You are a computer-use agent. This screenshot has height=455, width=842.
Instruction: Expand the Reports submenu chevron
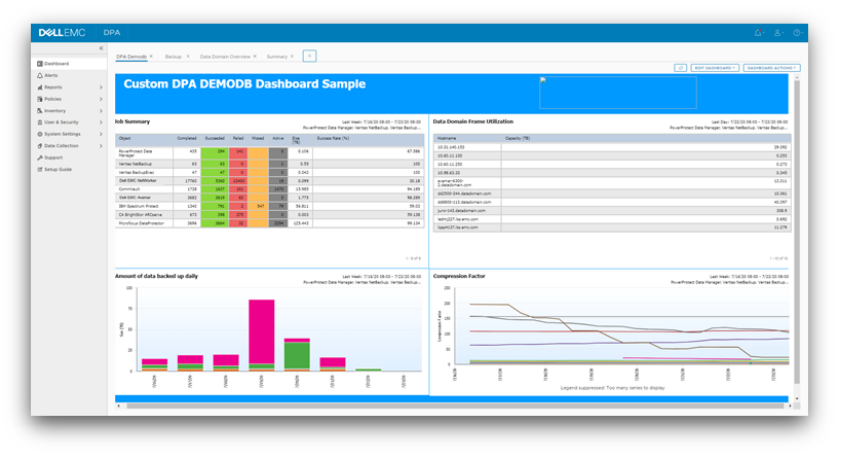101,87
